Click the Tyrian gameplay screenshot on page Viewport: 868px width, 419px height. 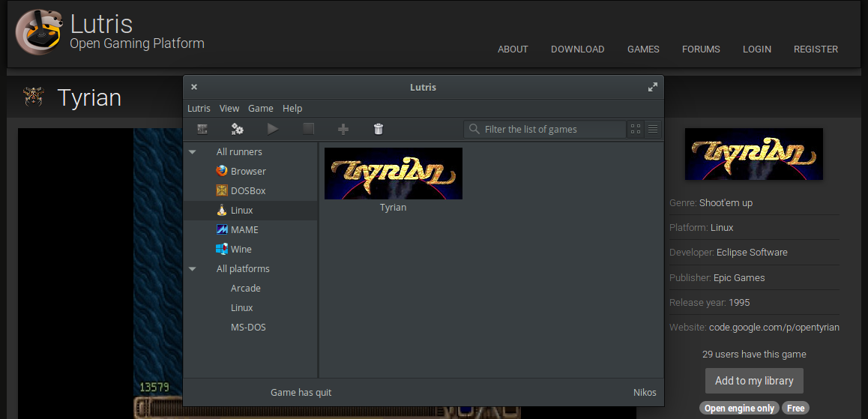(100, 274)
